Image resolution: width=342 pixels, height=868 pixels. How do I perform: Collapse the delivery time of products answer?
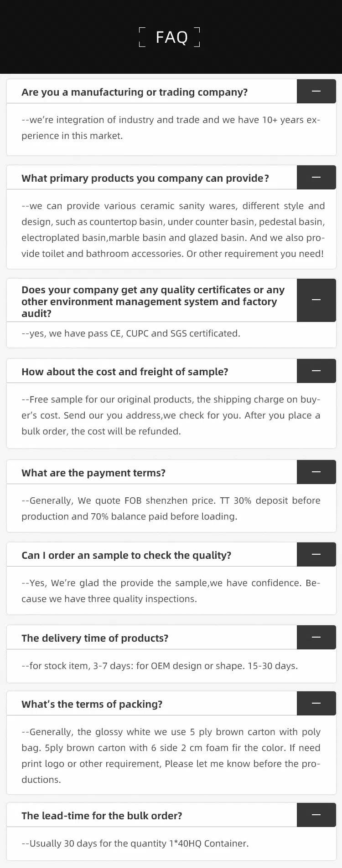(316, 638)
